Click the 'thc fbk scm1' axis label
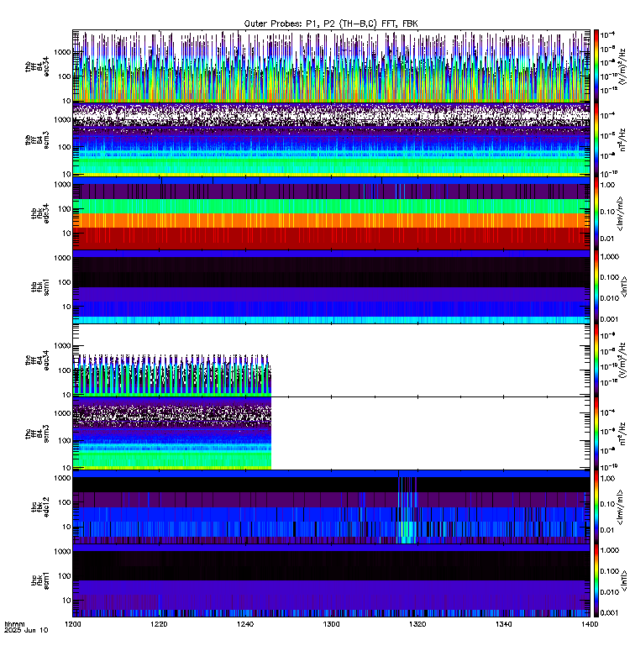 (x=40, y=580)
